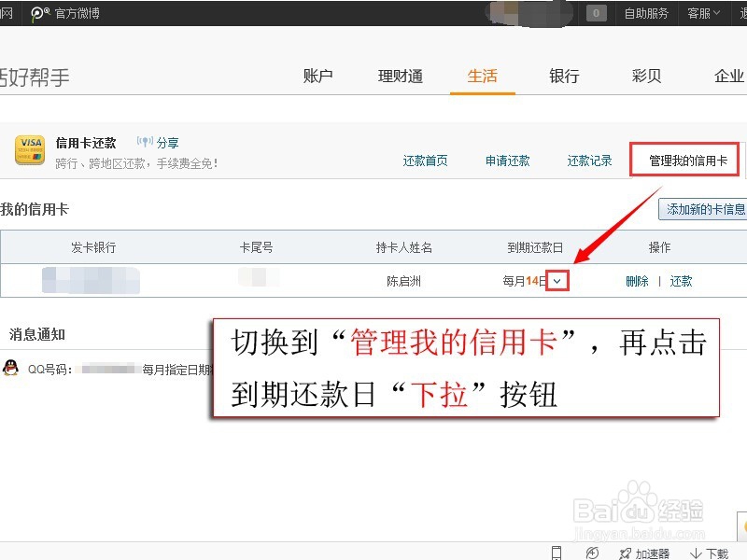Switch to the 生活 tab
This screenshot has width=747, height=560.
pyautogui.click(x=483, y=77)
